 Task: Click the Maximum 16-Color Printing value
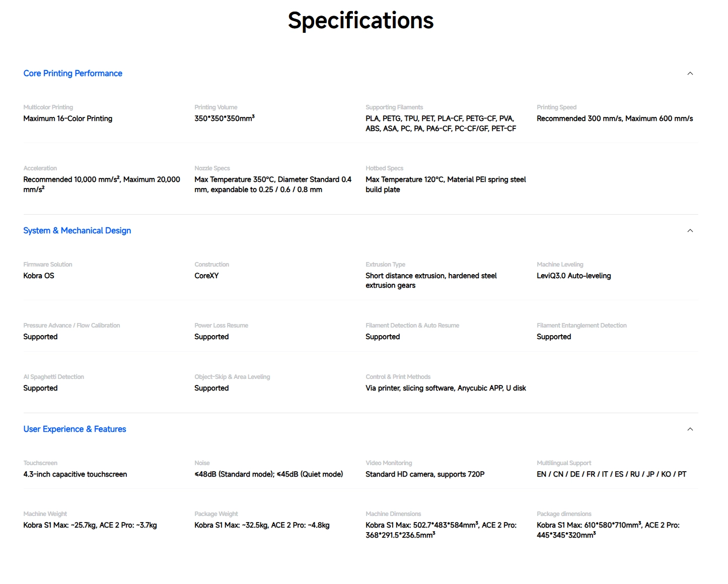[x=67, y=119]
